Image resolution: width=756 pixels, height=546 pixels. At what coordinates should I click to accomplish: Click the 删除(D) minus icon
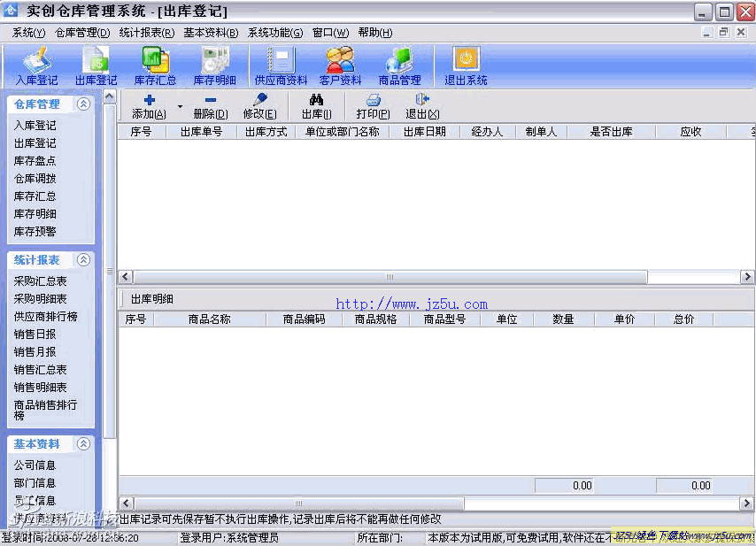tap(210, 100)
